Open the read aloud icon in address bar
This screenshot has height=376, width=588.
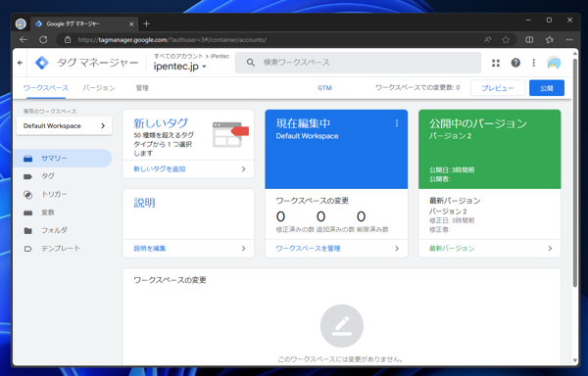pyautogui.click(x=487, y=40)
